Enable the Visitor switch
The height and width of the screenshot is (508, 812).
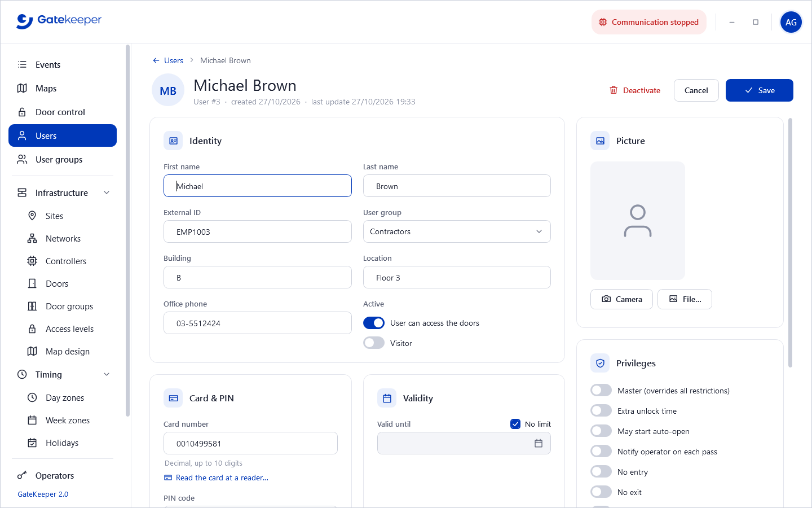coord(374,343)
